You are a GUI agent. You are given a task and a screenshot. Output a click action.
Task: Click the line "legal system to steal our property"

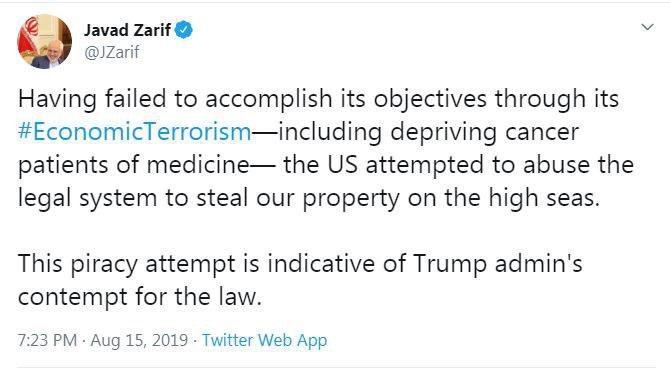[x=209, y=198]
